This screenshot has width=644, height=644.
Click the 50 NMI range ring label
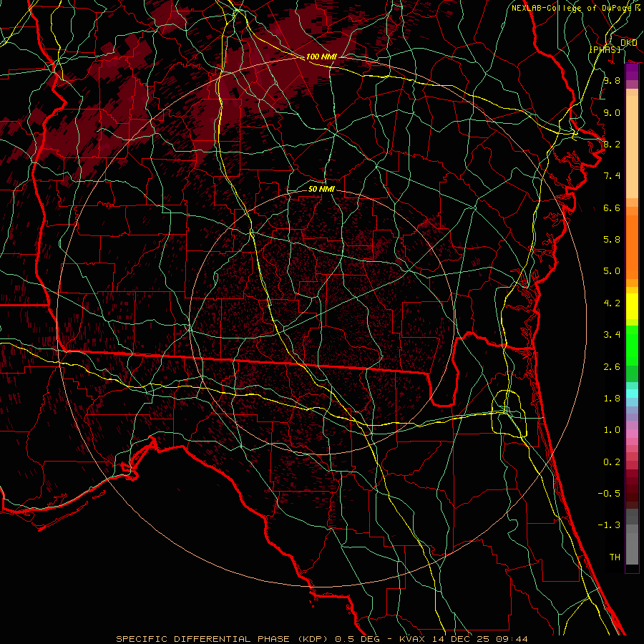(321, 189)
